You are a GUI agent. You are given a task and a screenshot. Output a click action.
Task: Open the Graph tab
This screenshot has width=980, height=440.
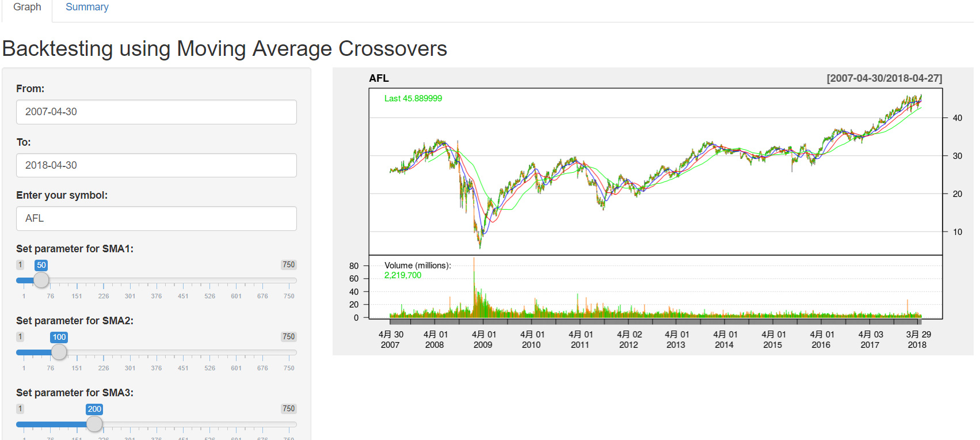[x=27, y=7]
